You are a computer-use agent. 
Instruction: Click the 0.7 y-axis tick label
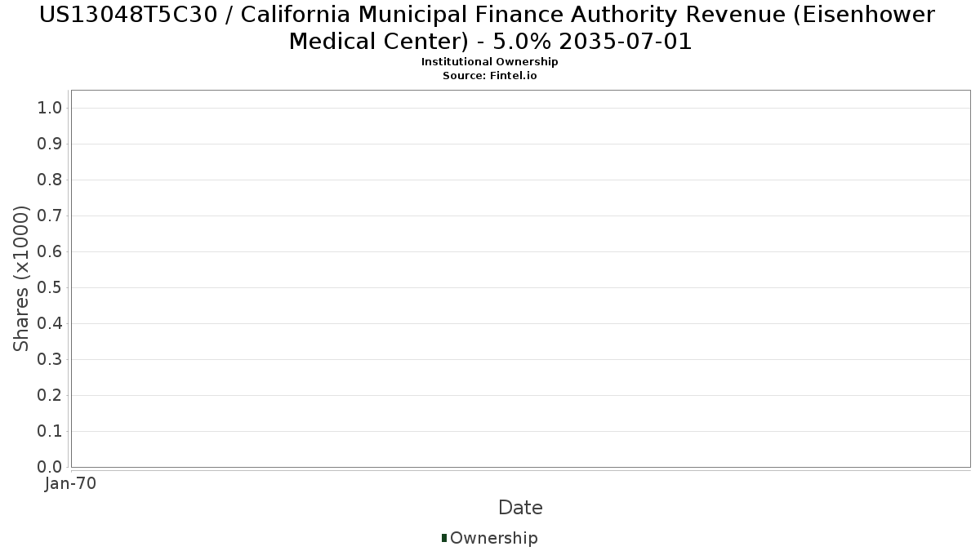(x=50, y=216)
